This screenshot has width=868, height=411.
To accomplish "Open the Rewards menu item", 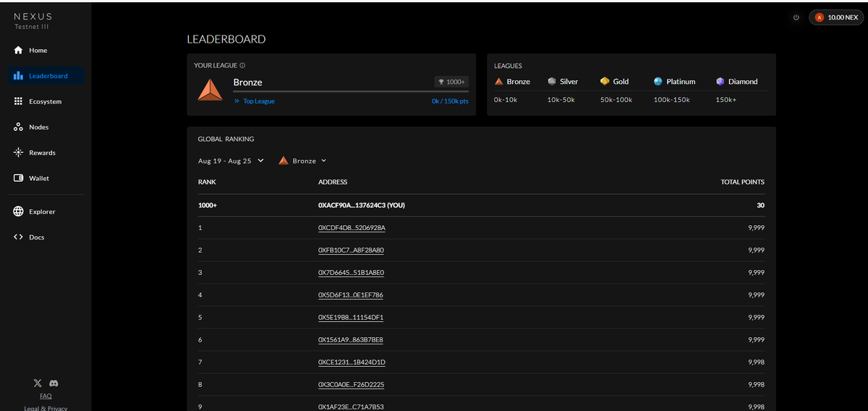I will 46,153.
